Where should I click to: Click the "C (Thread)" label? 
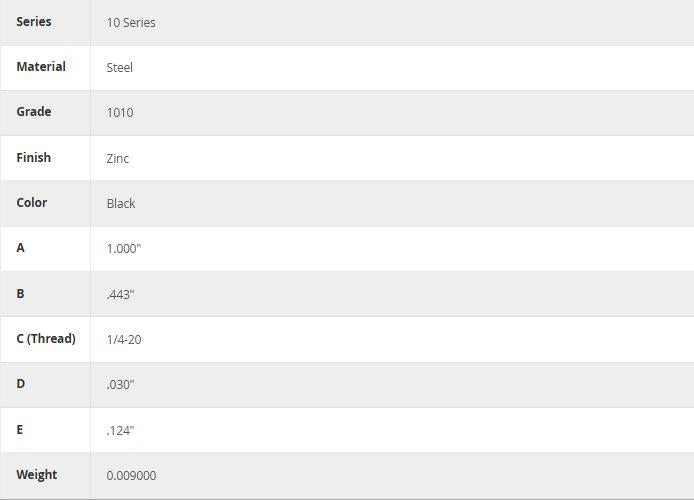click(46, 338)
